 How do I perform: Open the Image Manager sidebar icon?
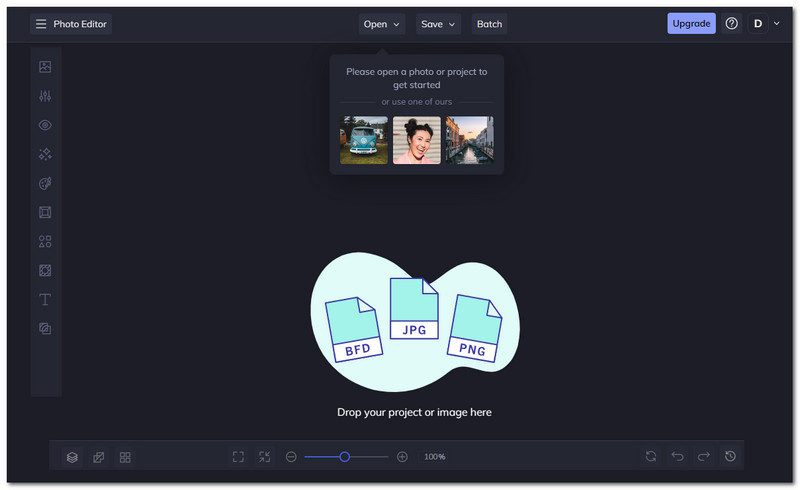45,66
